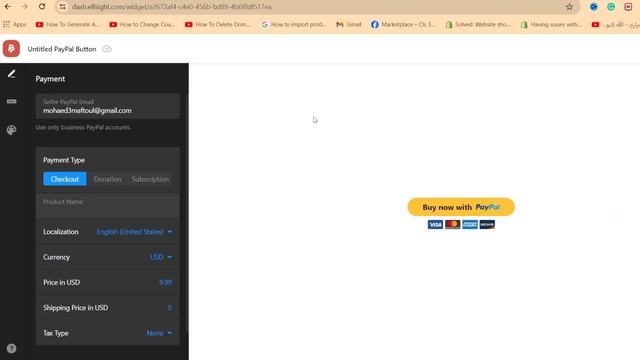
Task: Select the Subscription payment type
Action: (150, 179)
